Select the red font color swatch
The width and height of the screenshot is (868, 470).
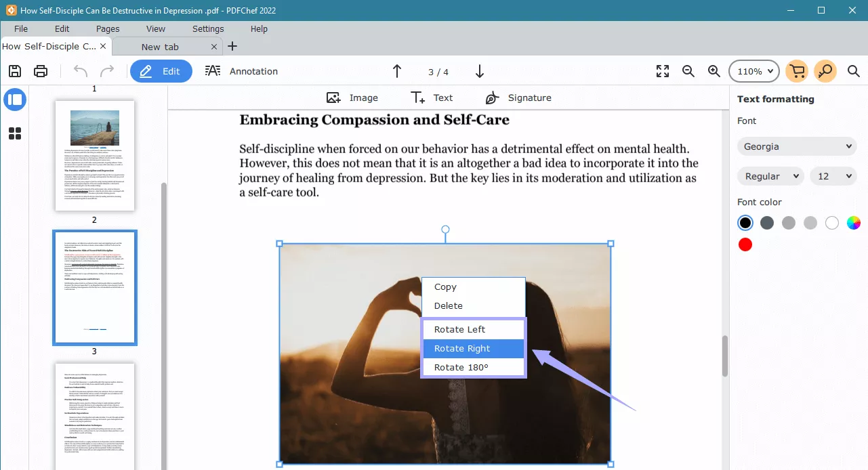tap(745, 244)
